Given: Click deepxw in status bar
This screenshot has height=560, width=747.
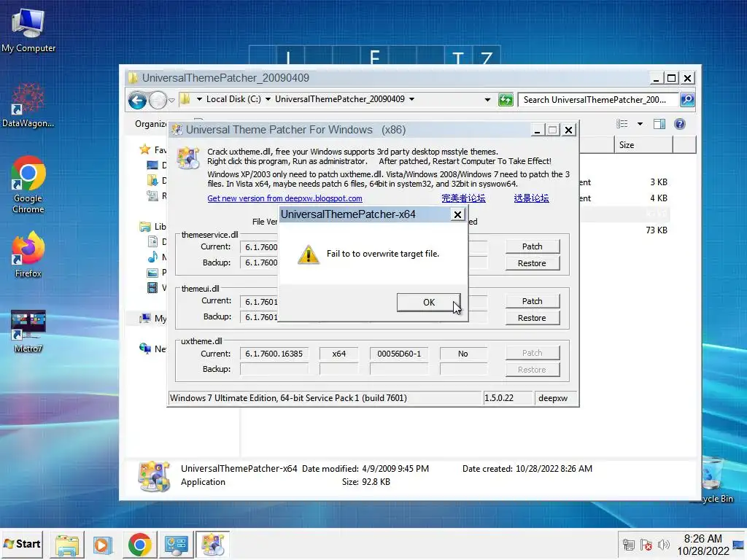Looking at the screenshot, I should coord(555,398).
